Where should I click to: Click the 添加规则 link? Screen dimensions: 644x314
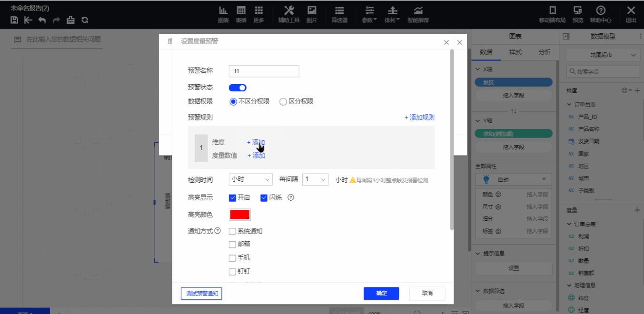coord(419,118)
